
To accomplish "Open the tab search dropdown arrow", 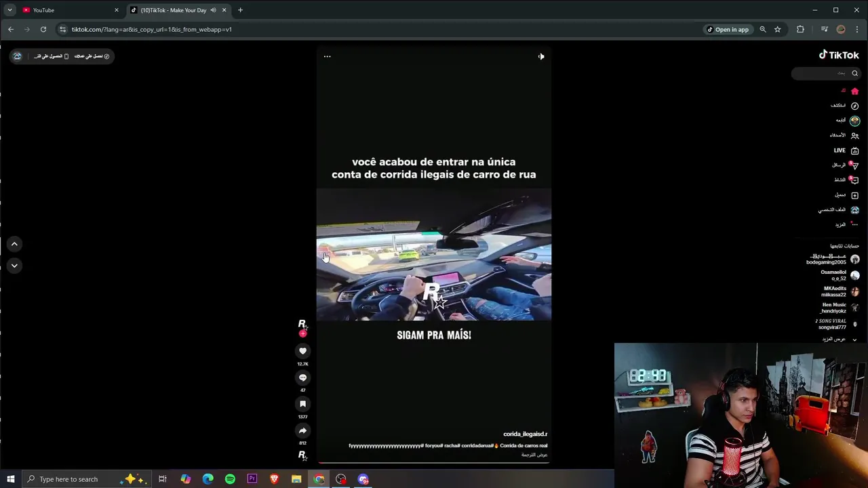I will click(x=9, y=10).
